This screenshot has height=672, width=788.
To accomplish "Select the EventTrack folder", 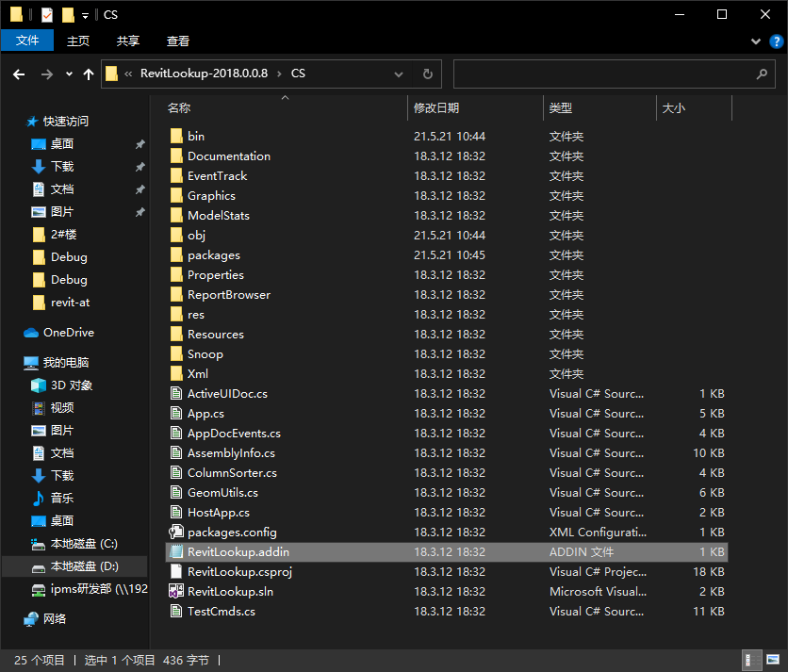I will click(x=217, y=176).
